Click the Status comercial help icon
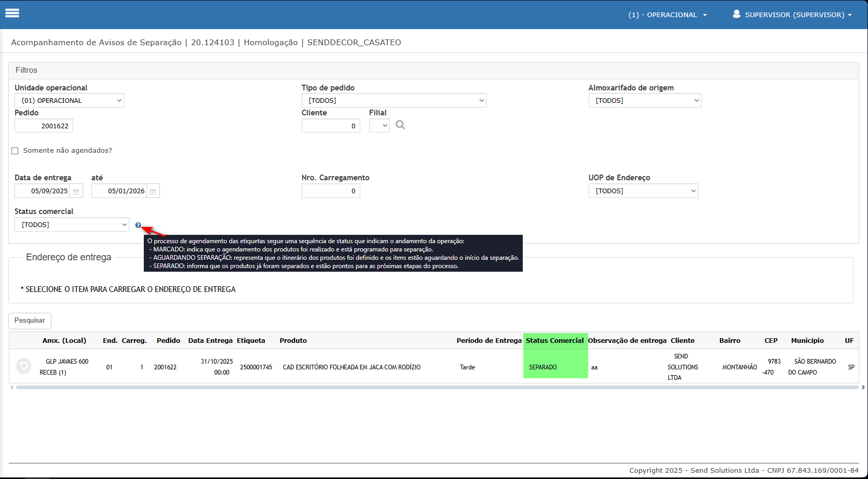Image resolution: width=868 pixels, height=479 pixels. coord(138,225)
